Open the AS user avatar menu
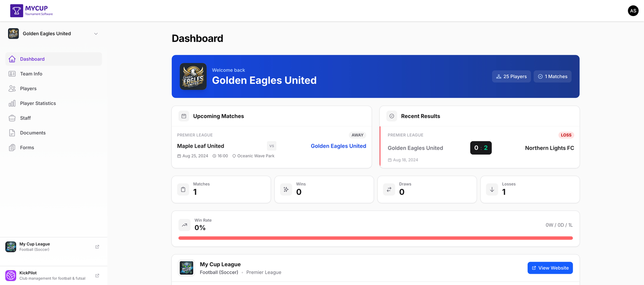Screen dimensions: 644x285 pos(633,11)
